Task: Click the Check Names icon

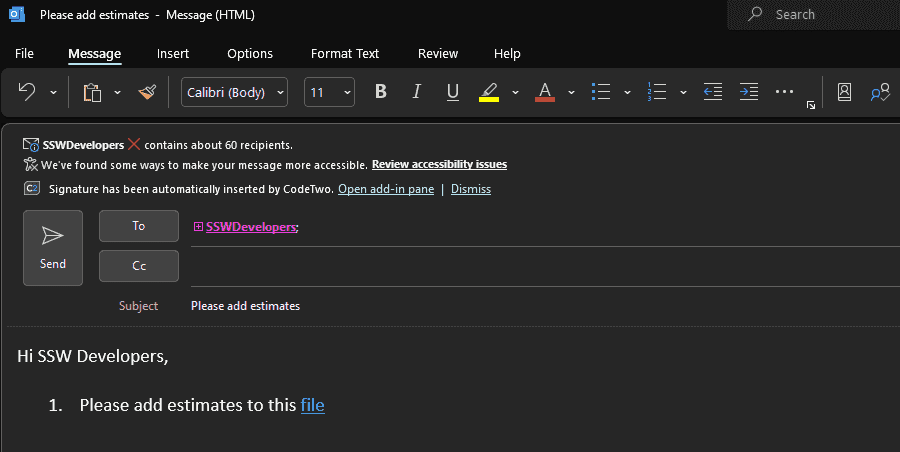Action: [880, 92]
